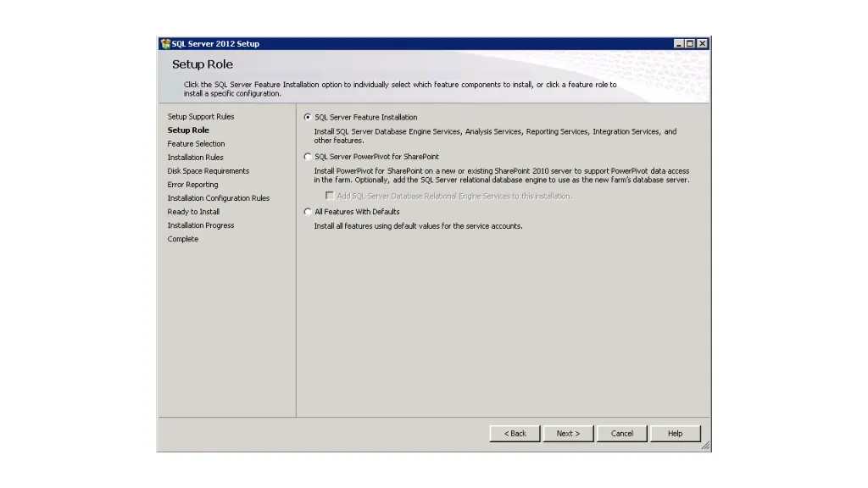Select Ready to Install step
This screenshot has width=868, height=488.
coord(193,212)
